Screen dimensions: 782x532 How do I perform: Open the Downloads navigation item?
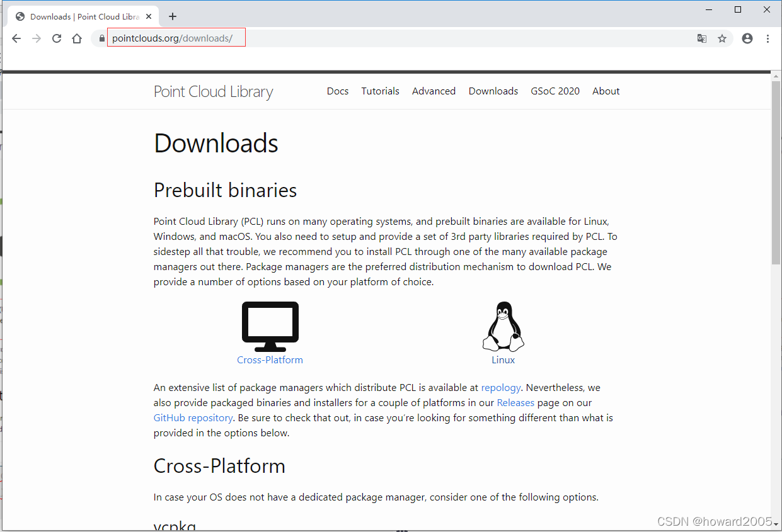pyautogui.click(x=493, y=91)
